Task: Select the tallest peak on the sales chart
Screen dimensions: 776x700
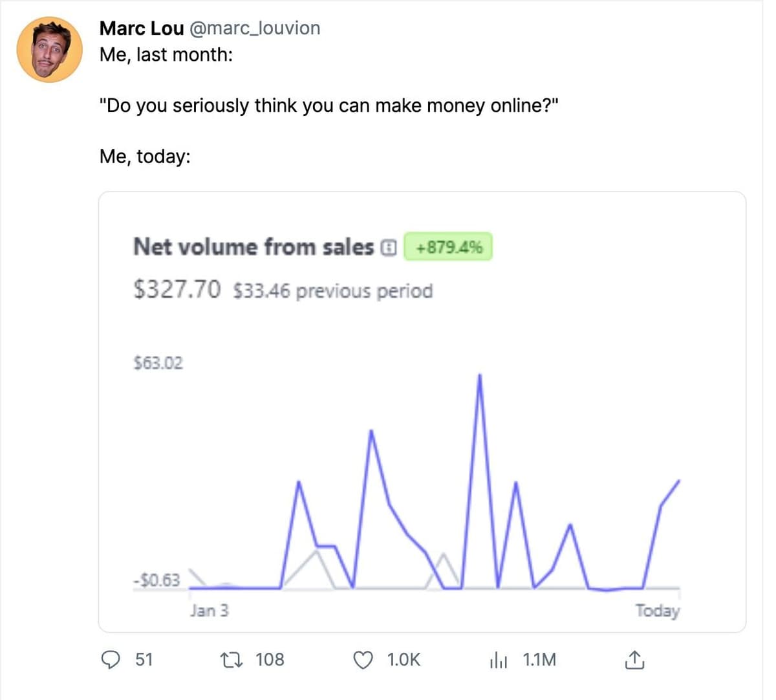Action: click(x=480, y=375)
